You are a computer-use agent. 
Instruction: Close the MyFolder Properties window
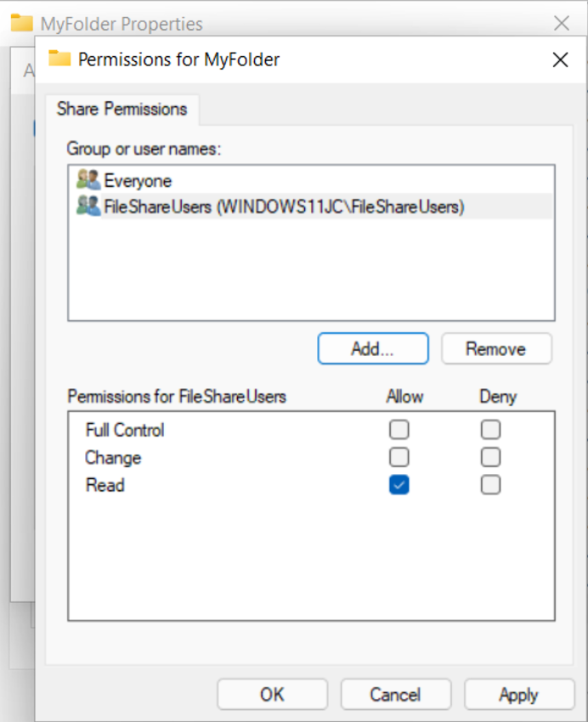(562, 23)
